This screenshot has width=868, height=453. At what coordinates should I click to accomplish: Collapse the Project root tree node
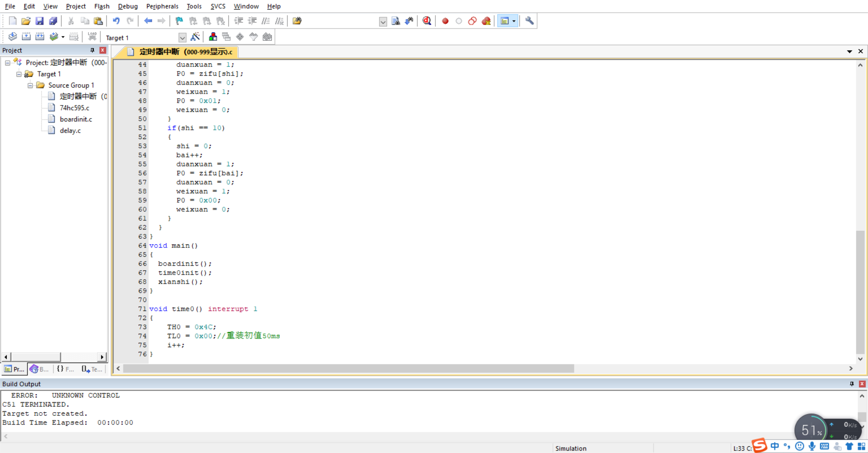[8, 63]
